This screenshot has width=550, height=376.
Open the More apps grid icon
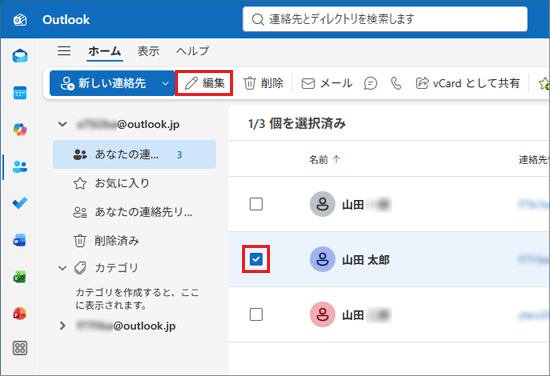[20, 348]
